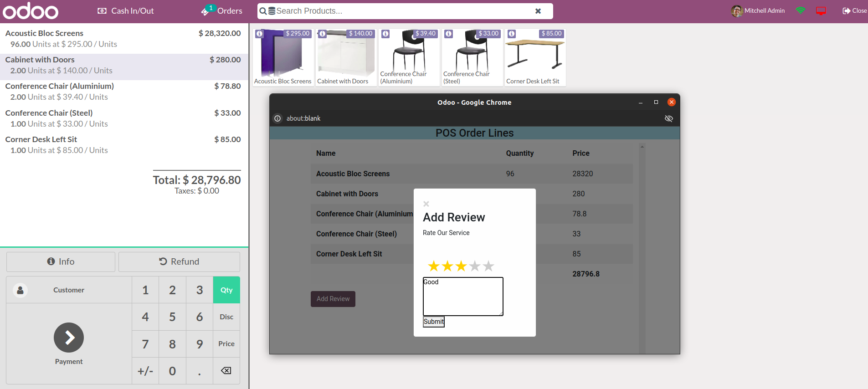The height and width of the screenshot is (389, 868).
Task: Activate the Disc numpad mode
Action: [226, 317]
